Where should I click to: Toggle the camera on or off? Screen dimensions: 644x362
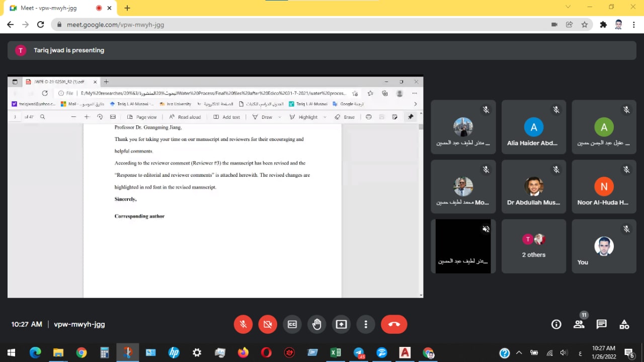pos(268,324)
